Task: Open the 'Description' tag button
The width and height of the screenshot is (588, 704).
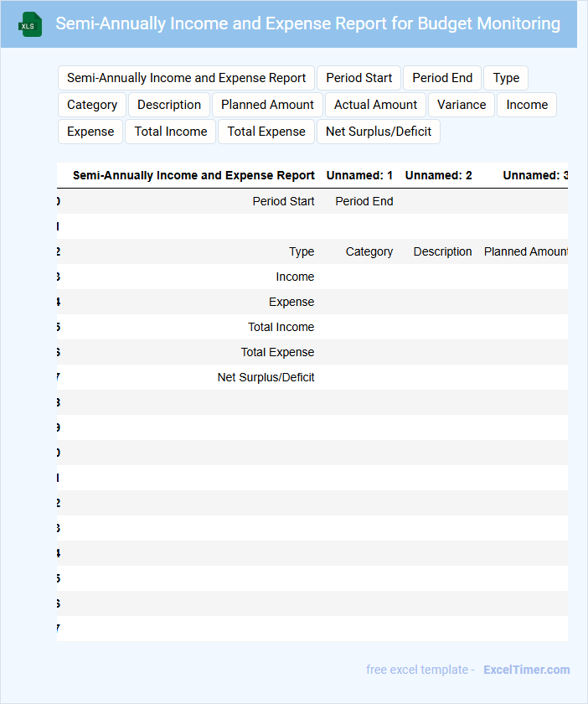Action: pyautogui.click(x=169, y=105)
